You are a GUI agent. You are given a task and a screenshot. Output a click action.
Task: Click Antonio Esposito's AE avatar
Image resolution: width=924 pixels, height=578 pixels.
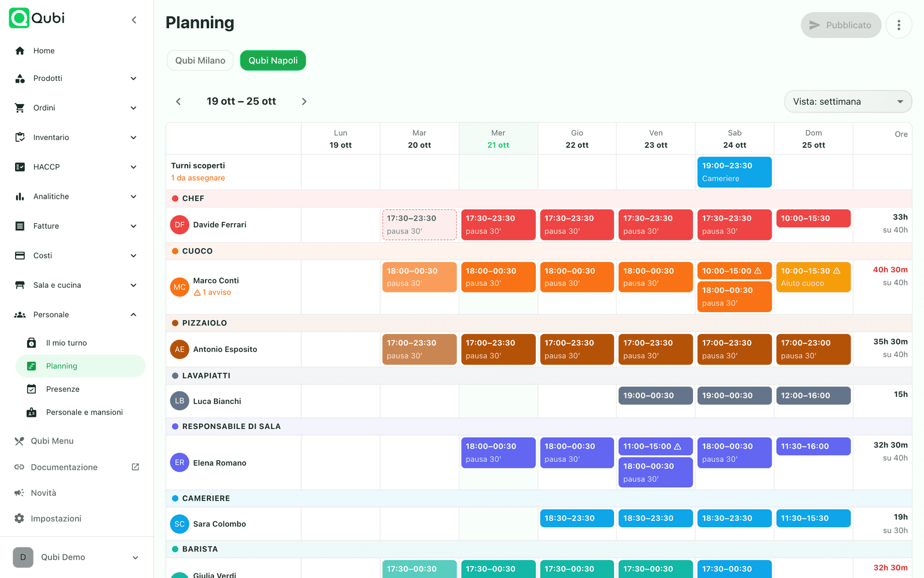pos(180,349)
